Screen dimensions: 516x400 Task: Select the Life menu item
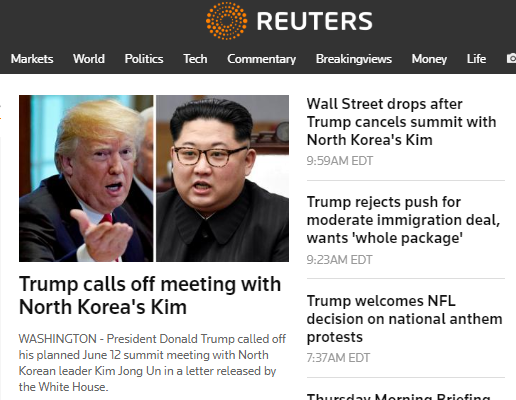pyautogui.click(x=476, y=59)
